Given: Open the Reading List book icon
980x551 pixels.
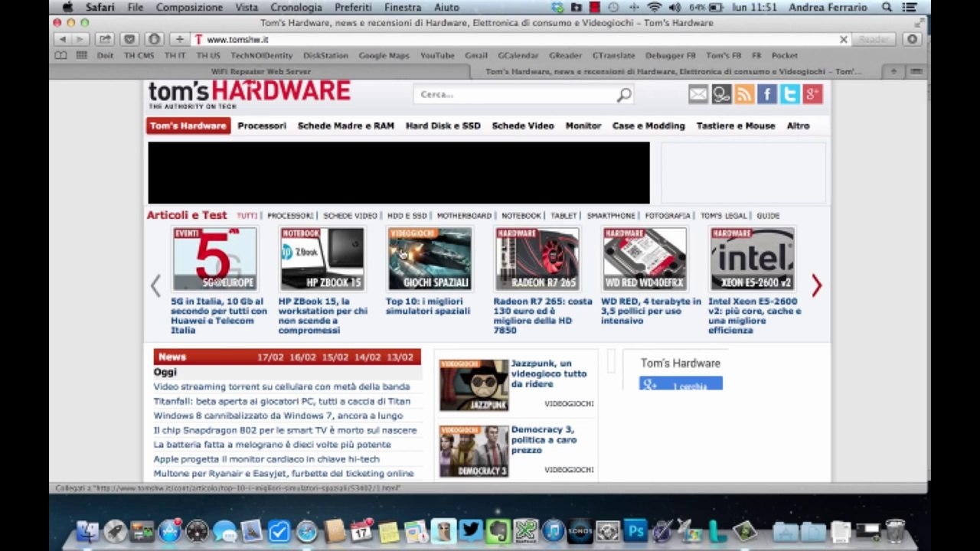Looking at the screenshot, I should point(61,55).
